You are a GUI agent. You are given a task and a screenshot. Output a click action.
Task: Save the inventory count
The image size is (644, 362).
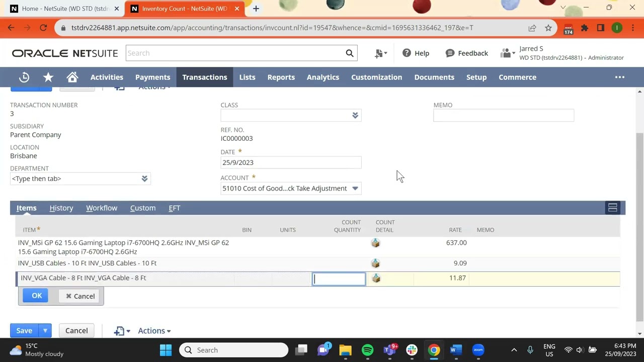tap(24, 331)
